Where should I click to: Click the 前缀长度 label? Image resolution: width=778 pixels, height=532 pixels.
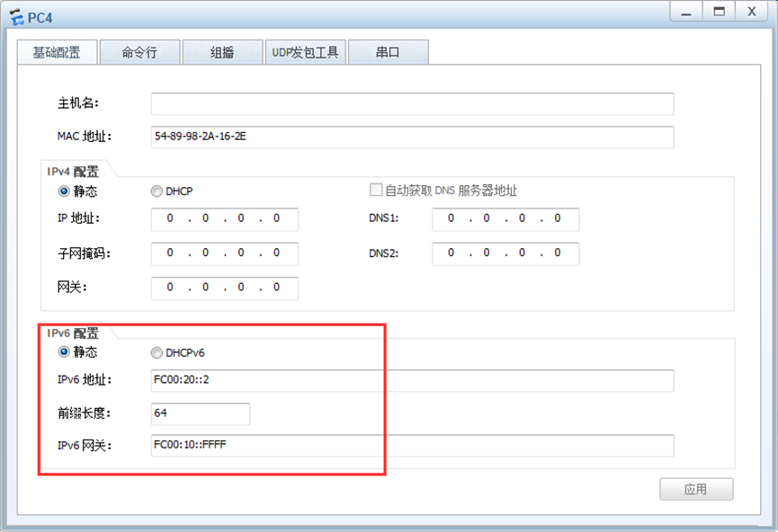(84, 413)
